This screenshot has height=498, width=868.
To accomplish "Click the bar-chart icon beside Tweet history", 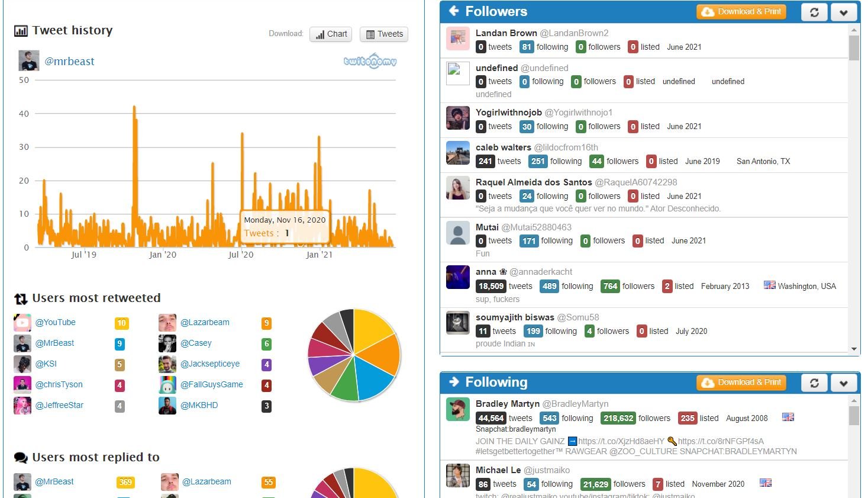I will click(22, 30).
